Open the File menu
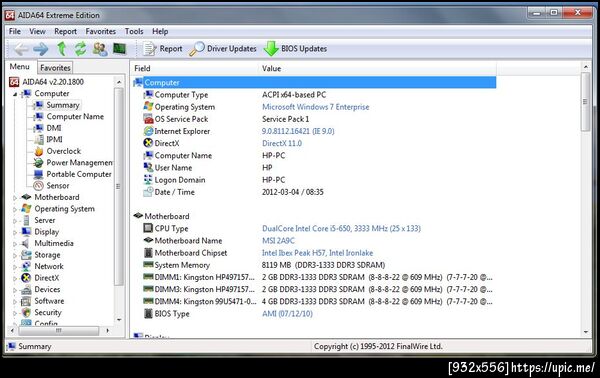 point(15,31)
